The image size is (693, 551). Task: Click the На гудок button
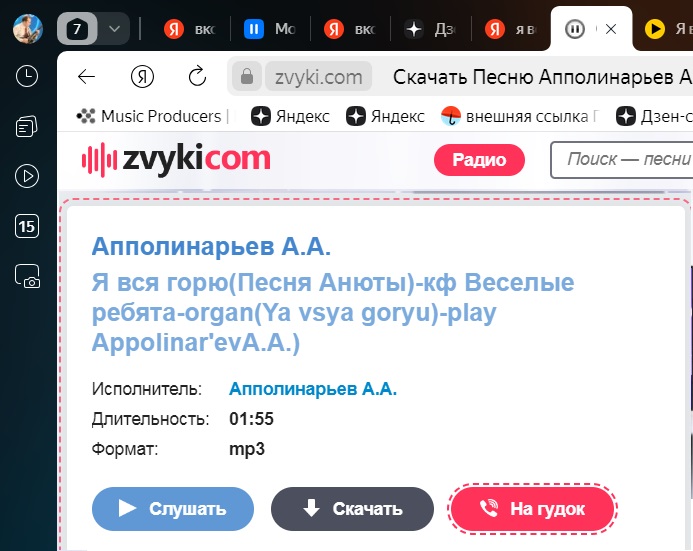tap(533, 509)
